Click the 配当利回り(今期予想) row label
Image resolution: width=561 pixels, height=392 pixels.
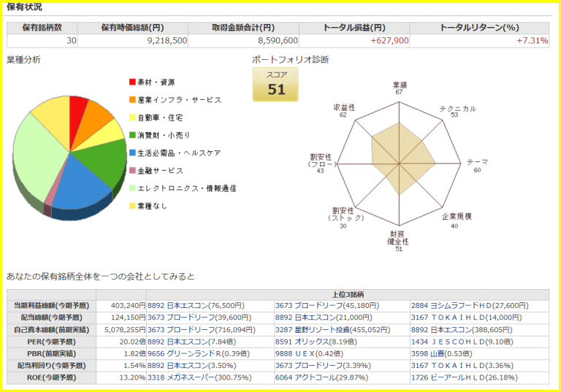click(52, 366)
